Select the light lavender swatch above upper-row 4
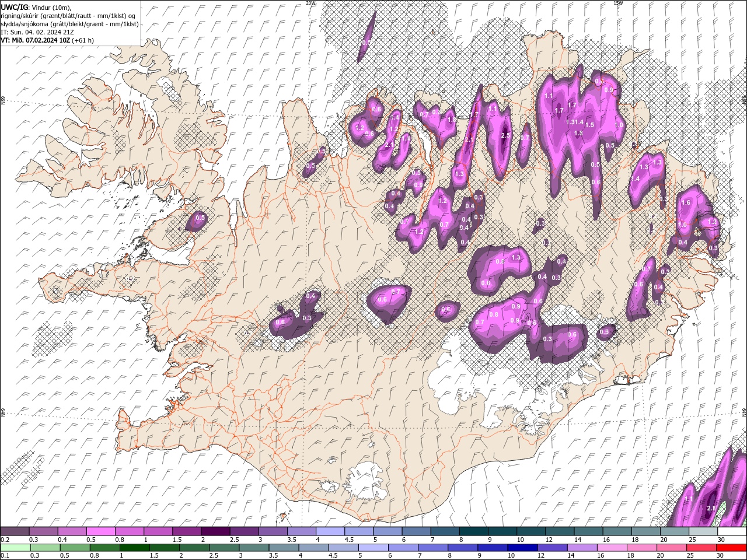Screen dimensions: 747x560 click(330, 531)
